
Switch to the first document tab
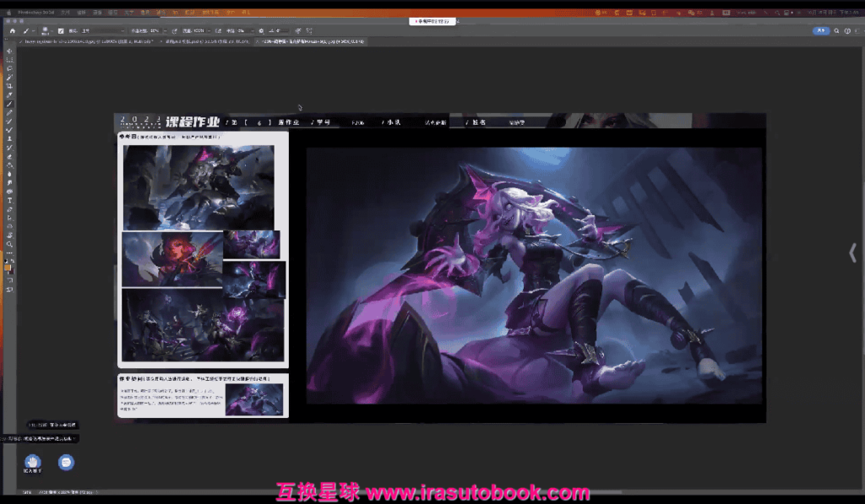click(x=88, y=41)
